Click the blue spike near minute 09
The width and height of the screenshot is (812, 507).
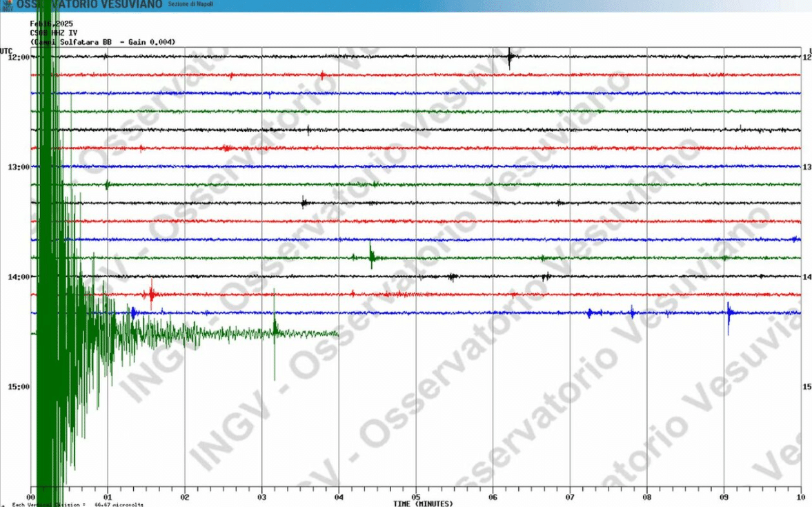[729, 315]
